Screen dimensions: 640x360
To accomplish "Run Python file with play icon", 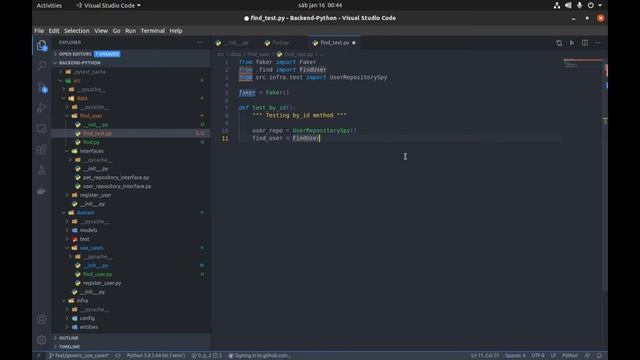I will tap(572, 43).
